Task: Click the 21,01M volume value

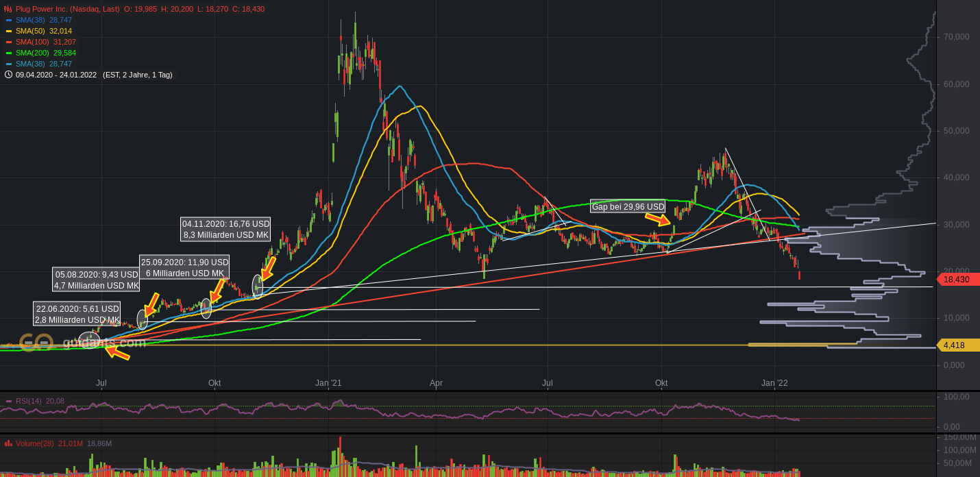Action: pos(71,443)
